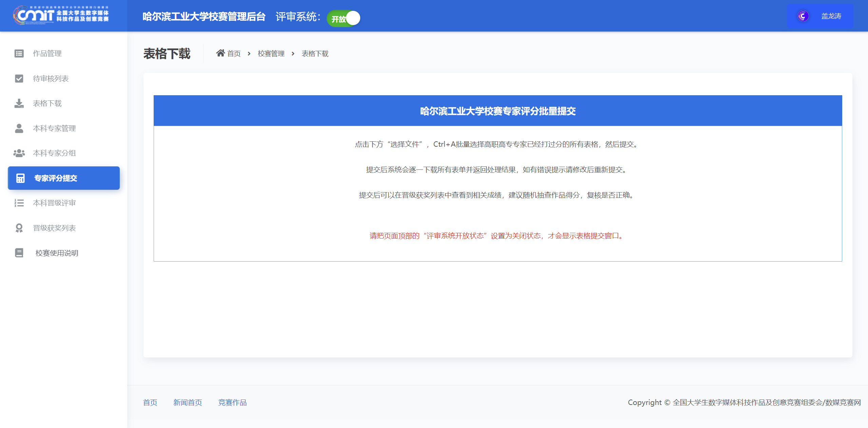Open the 竞赛作品 footer link
Image resolution: width=868 pixels, height=428 pixels.
click(x=232, y=403)
